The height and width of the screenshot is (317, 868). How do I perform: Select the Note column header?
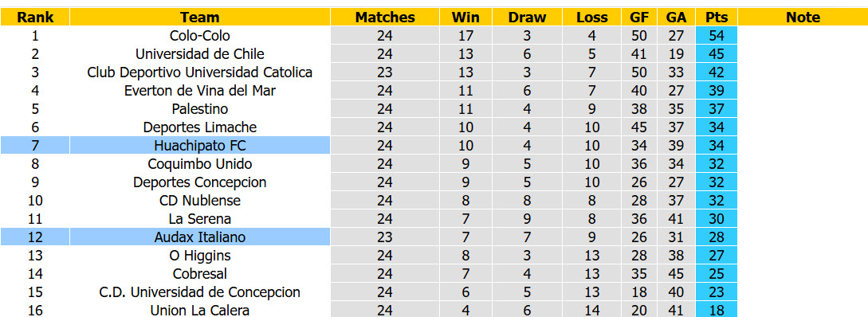[x=803, y=18]
